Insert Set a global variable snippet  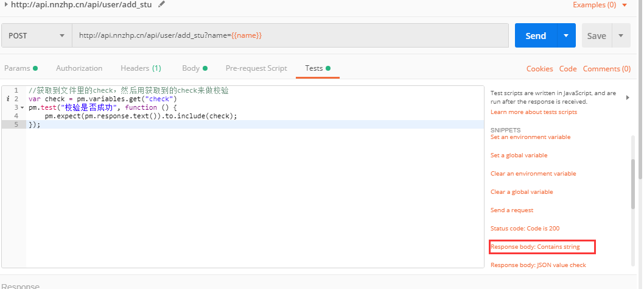(x=519, y=155)
